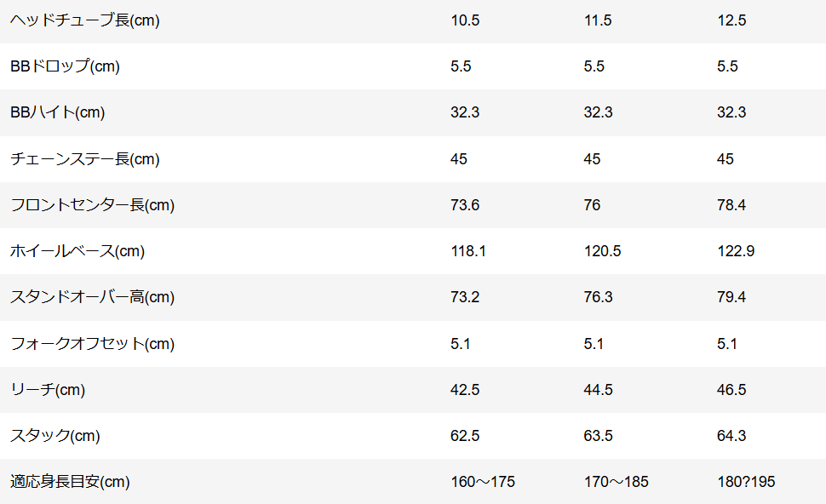
Task: Click the ヘッドチューブ長(cm) row label
Action: [x=85, y=20]
